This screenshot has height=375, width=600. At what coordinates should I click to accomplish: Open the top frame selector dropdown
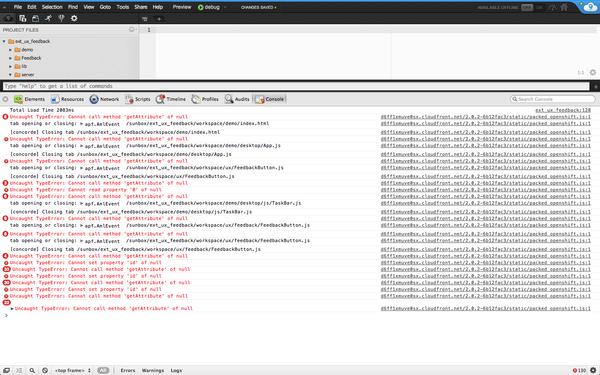pyautogui.click(x=73, y=370)
